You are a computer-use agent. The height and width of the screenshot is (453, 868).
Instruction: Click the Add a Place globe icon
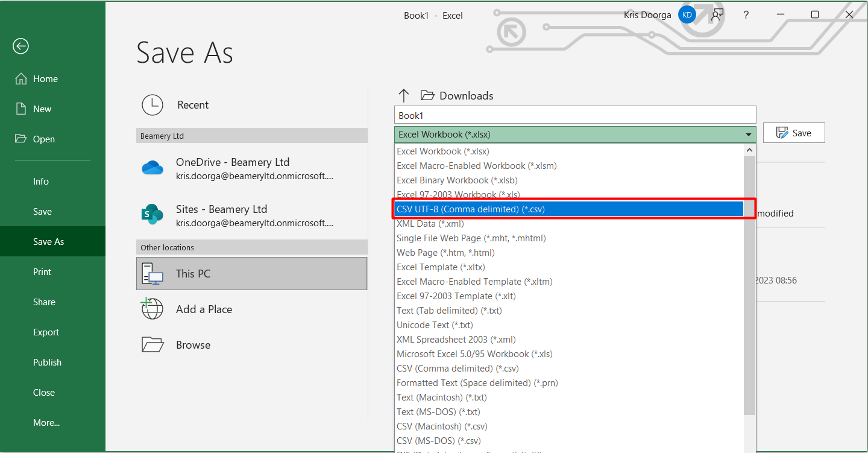[x=153, y=309]
